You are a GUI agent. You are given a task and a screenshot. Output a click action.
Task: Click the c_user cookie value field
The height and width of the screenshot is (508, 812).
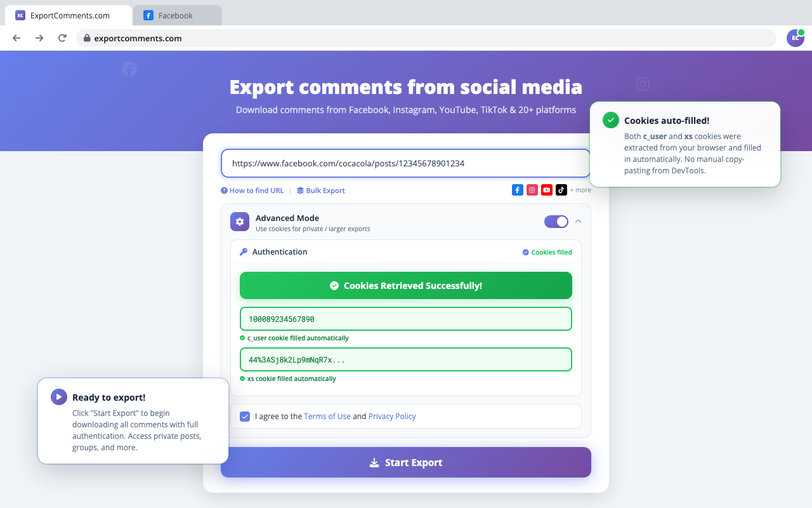[x=406, y=319]
